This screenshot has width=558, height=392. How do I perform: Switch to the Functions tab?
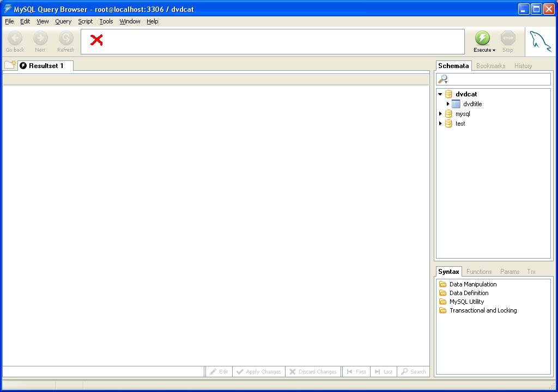tap(479, 272)
